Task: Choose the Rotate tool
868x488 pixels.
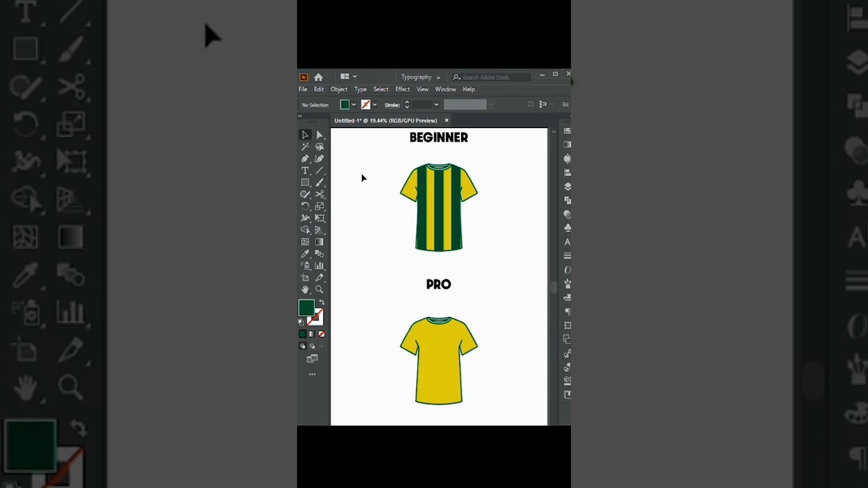Action: [305, 206]
